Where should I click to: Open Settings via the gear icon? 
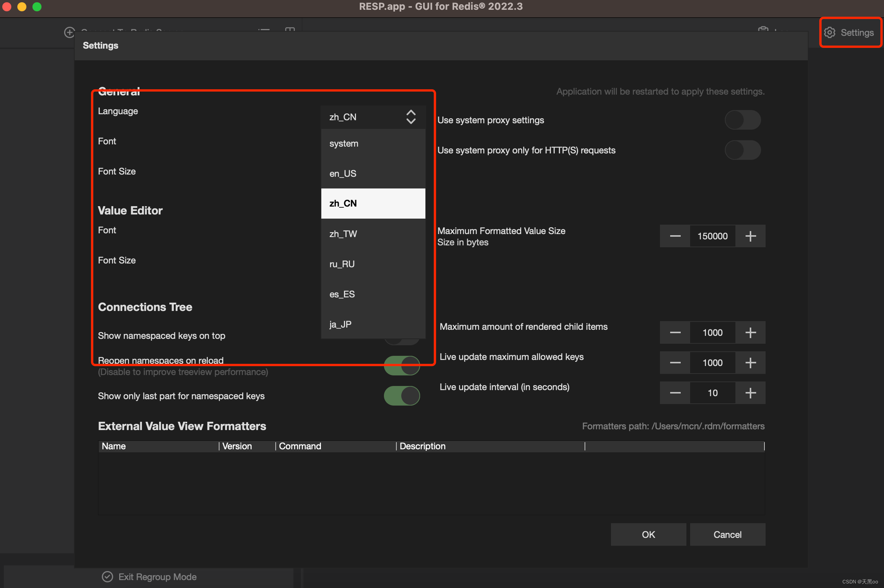click(x=830, y=32)
